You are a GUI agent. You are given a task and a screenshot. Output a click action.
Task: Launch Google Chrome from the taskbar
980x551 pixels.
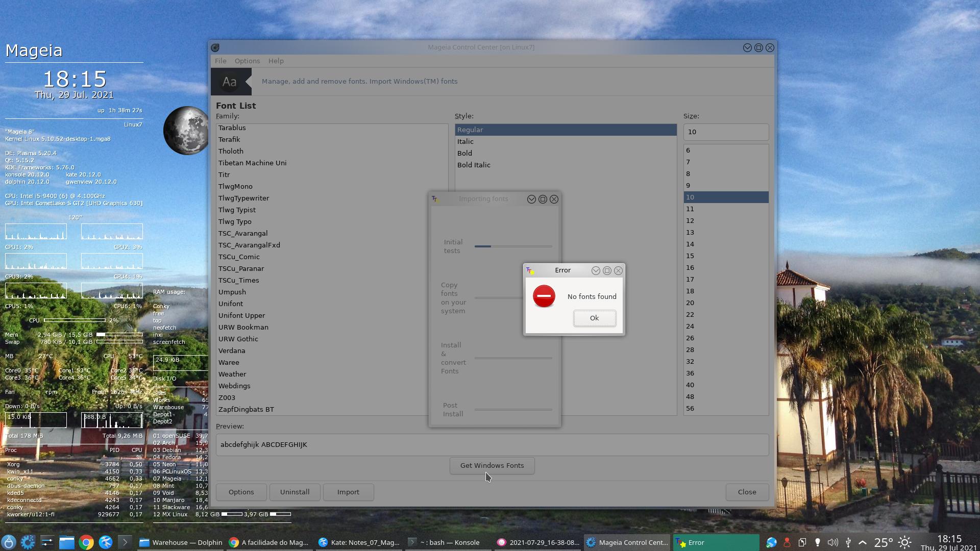click(x=86, y=542)
